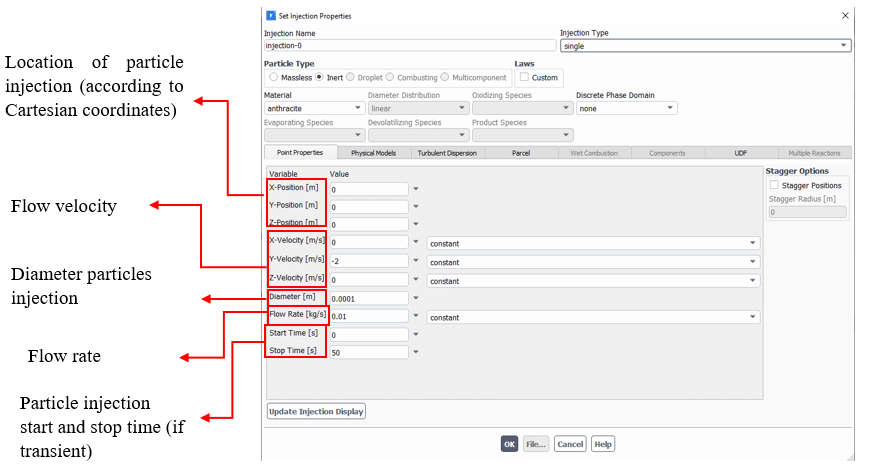
Task: Confirm with the OK button
Action: pos(509,444)
